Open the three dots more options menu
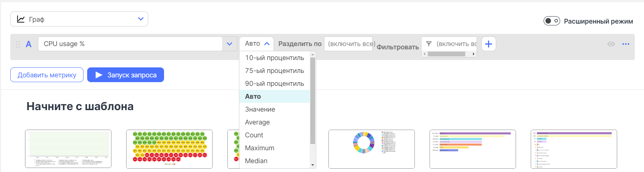644x172 pixels. click(x=626, y=44)
